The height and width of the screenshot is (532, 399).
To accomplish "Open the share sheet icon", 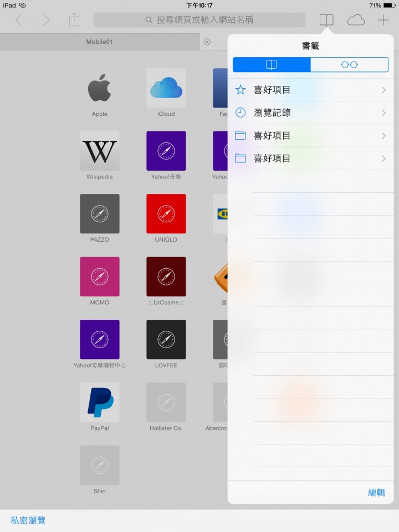I will (74, 20).
